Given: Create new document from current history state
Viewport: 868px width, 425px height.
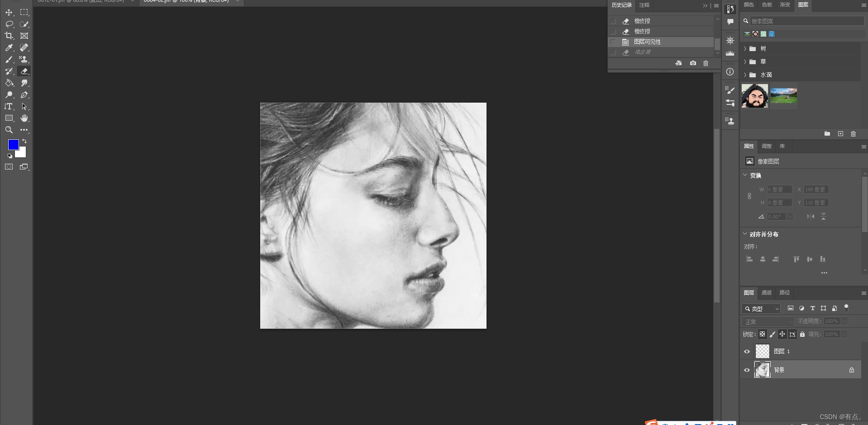Looking at the screenshot, I should [x=678, y=63].
